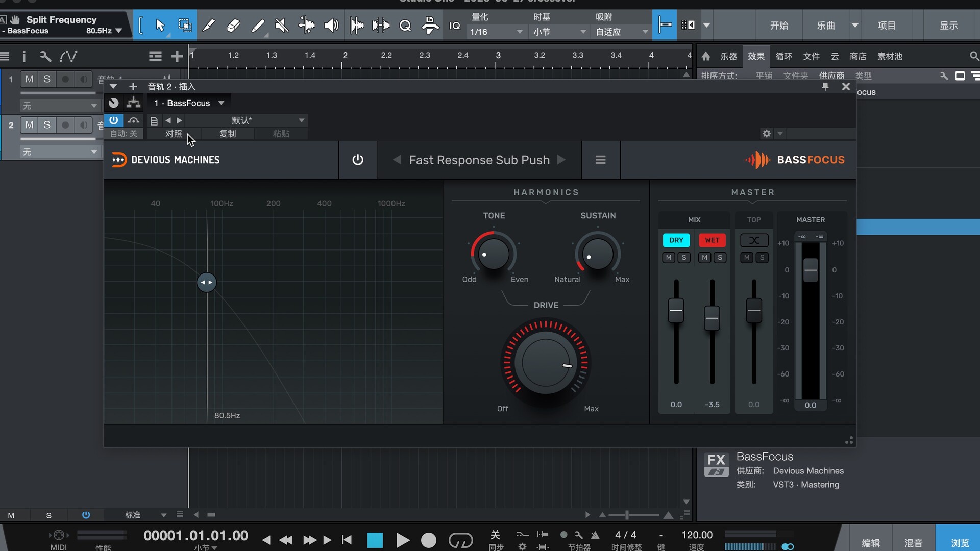The height and width of the screenshot is (551, 980).
Task: Open the 循环 browser tab
Action: (783, 56)
